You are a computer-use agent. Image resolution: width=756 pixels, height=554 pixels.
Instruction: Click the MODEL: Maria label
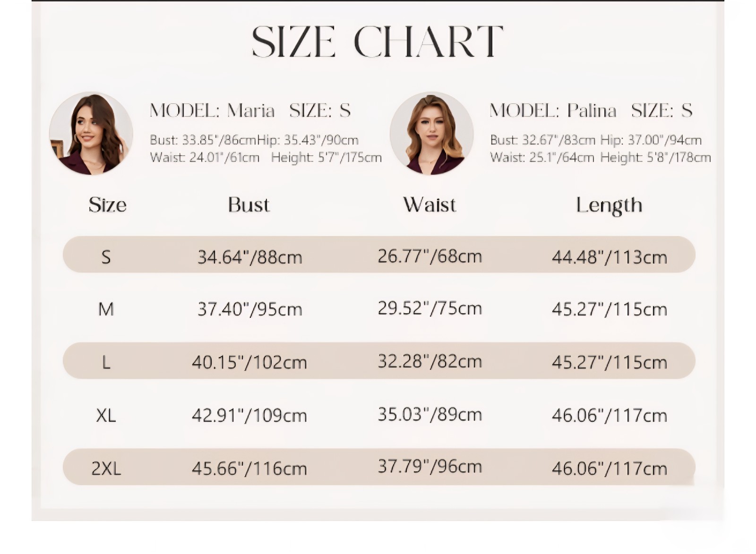point(212,111)
